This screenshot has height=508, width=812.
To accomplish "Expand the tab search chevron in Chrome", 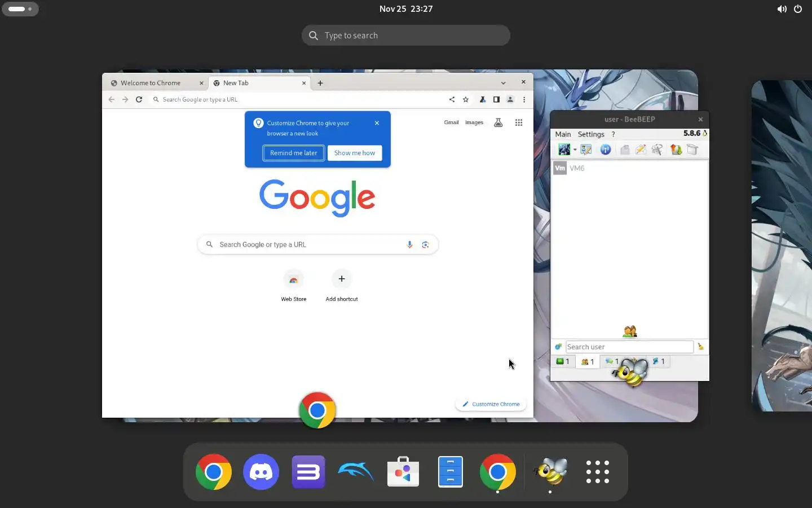I will tap(503, 83).
